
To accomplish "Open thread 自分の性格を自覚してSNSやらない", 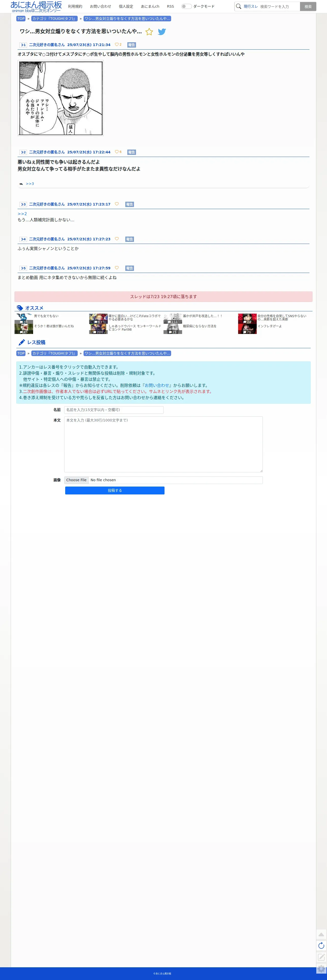I will point(282,318).
